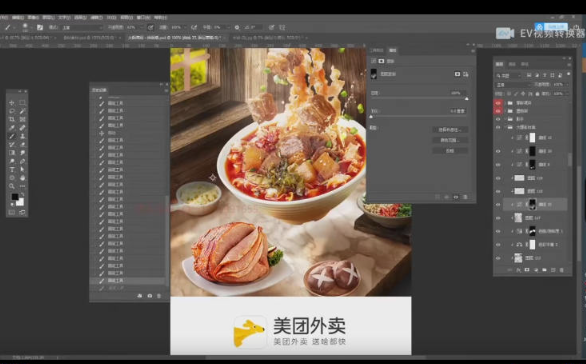Viewport: 586px width, 364px height.
Task: Click the black foreground color swatch
Action: (x=15, y=197)
